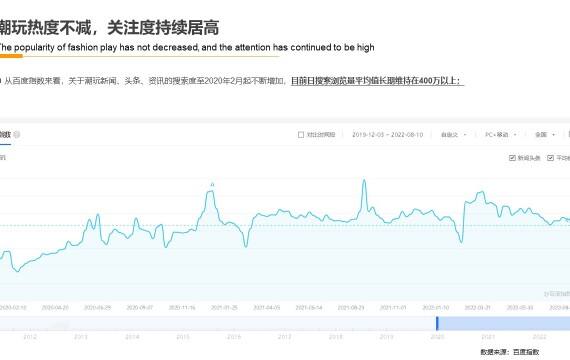
Task: Open the 自定义 custom period dropdown
Action: [453, 135]
